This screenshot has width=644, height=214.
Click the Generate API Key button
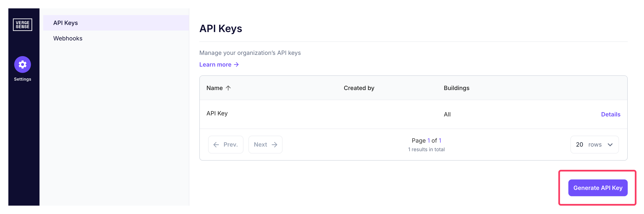coord(597,188)
